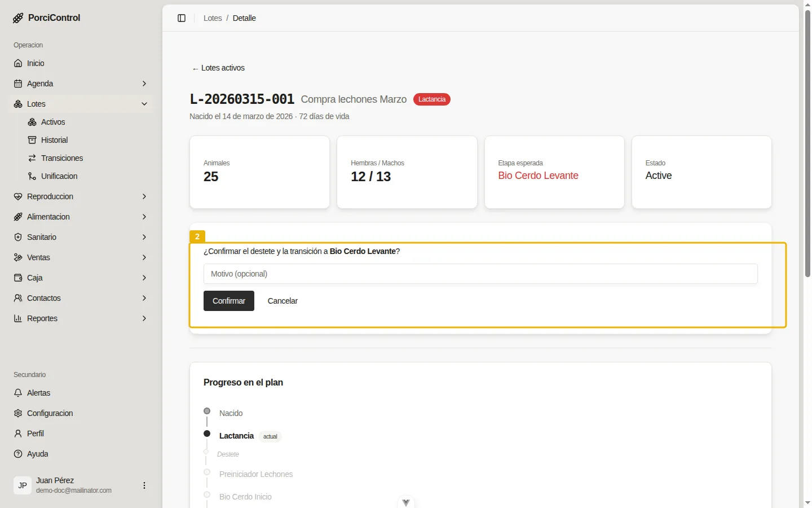Click the Reproduccion heart icon
Screen dimensions: 812x508
pyautogui.click(x=18, y=196)
